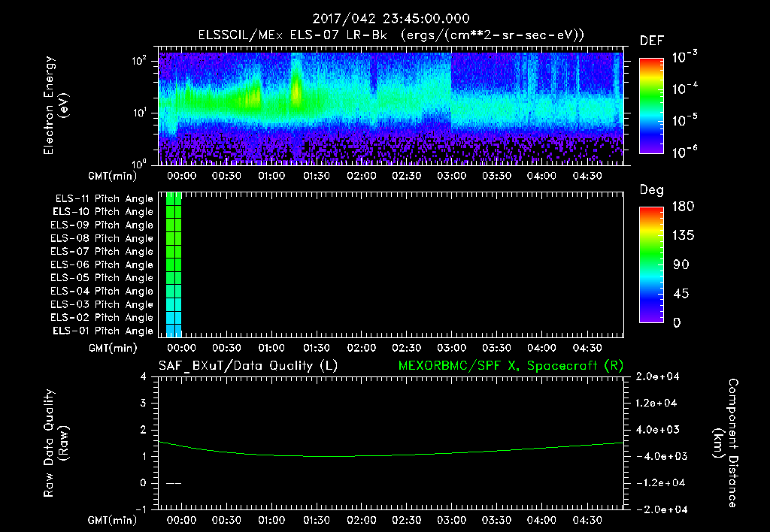Select the ELS-08 Pitch Angle row label
This screenshot has height=532, width=770.
point(102,238)
